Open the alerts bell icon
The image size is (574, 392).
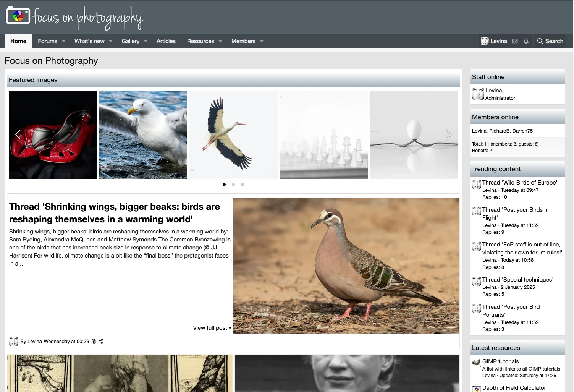pyautogui.click(x=526, y=41)
